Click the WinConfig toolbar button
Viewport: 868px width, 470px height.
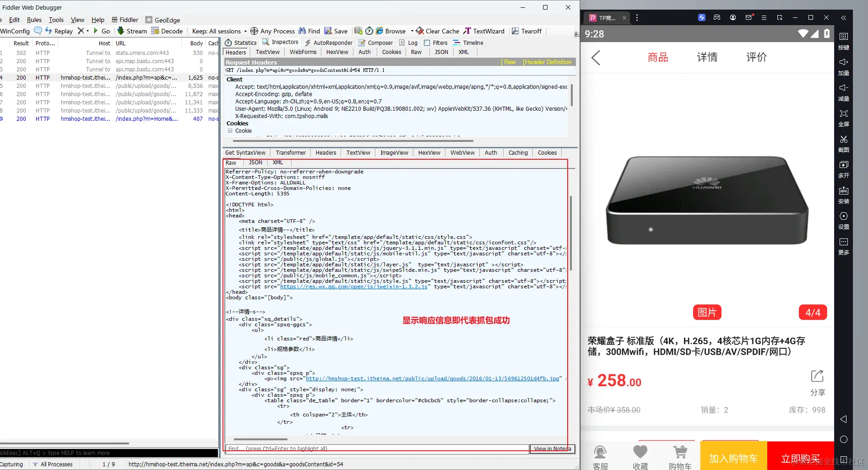tap(15, 31)
